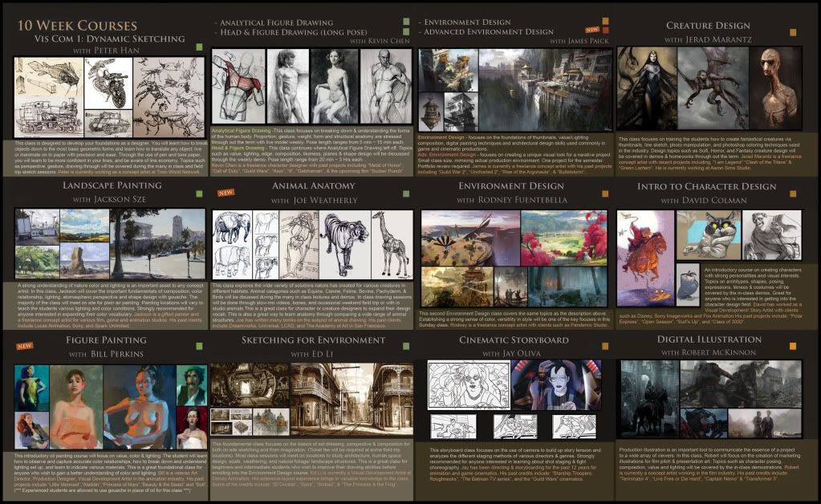Click the instructor name 'with Jackson Sze'
This screenshot has width=821, height=504.
109,199
